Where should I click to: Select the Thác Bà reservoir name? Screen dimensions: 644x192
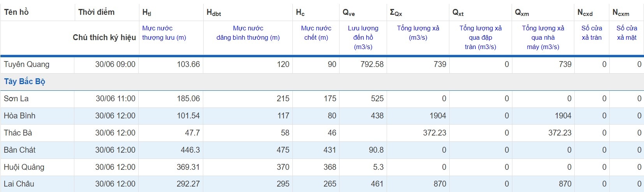pos(18,133)
